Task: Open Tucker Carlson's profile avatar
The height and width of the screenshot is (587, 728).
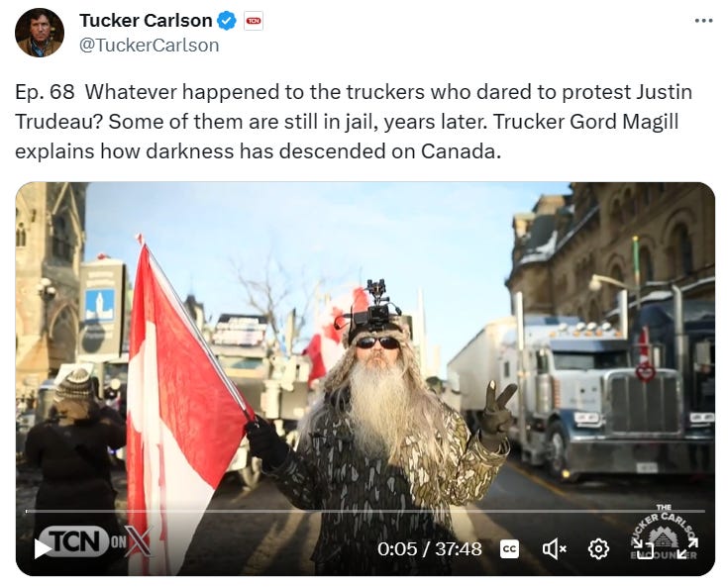Action: 40,33
